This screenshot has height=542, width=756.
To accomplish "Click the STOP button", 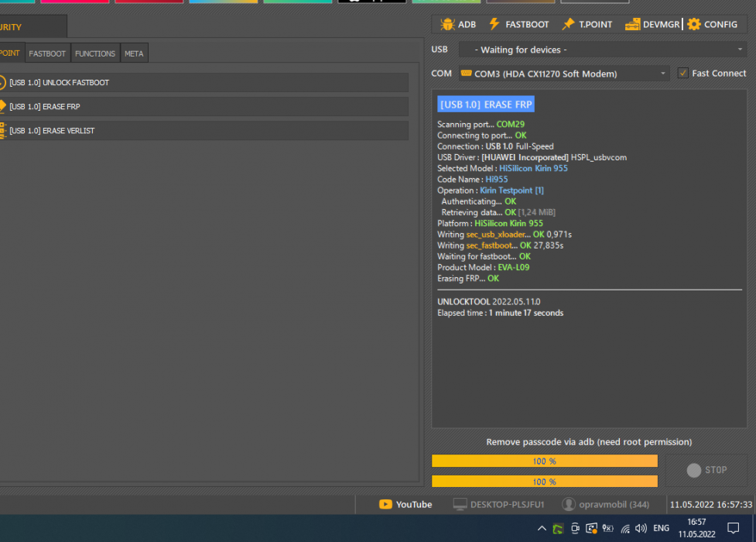I will (706, 470).
